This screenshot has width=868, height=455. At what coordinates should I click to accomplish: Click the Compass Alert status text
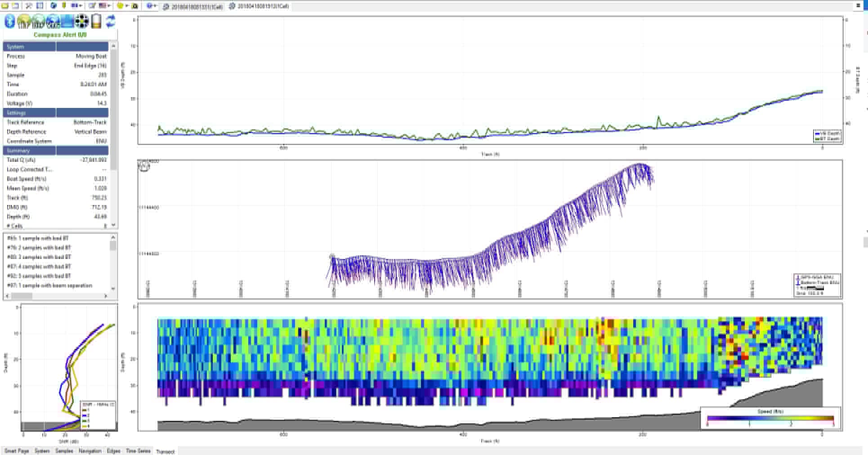(x=60, y=35)
